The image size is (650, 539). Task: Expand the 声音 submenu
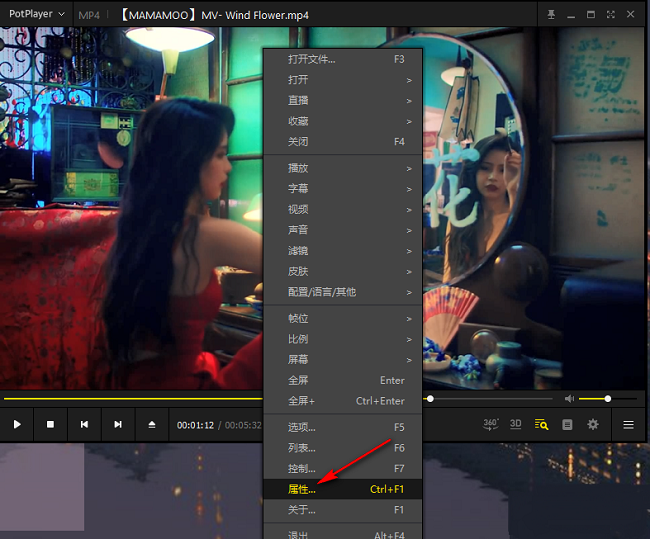pos(343,230)
